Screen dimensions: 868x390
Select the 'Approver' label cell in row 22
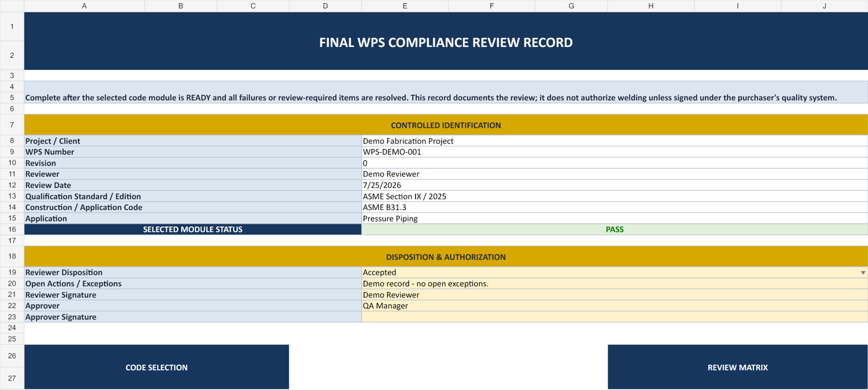[193, 306]
